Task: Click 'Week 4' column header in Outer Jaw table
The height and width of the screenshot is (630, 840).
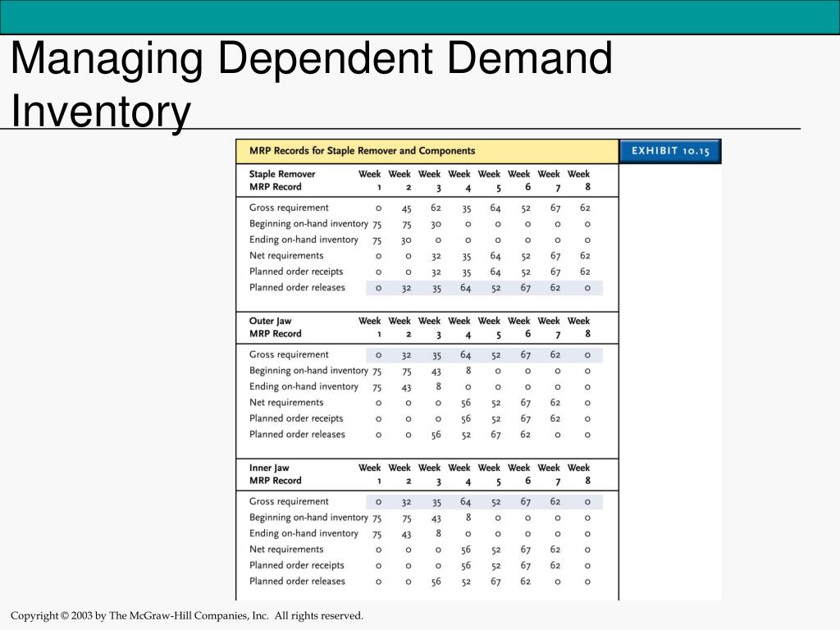Action: [459, 327]
